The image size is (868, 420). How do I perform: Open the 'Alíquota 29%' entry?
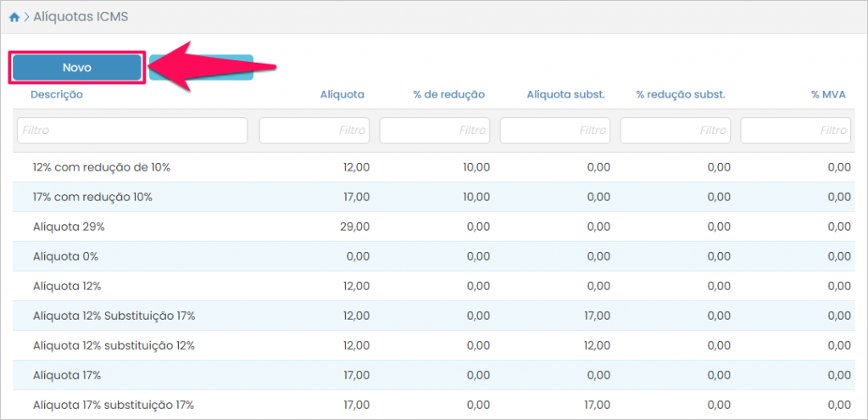[69, 227]
